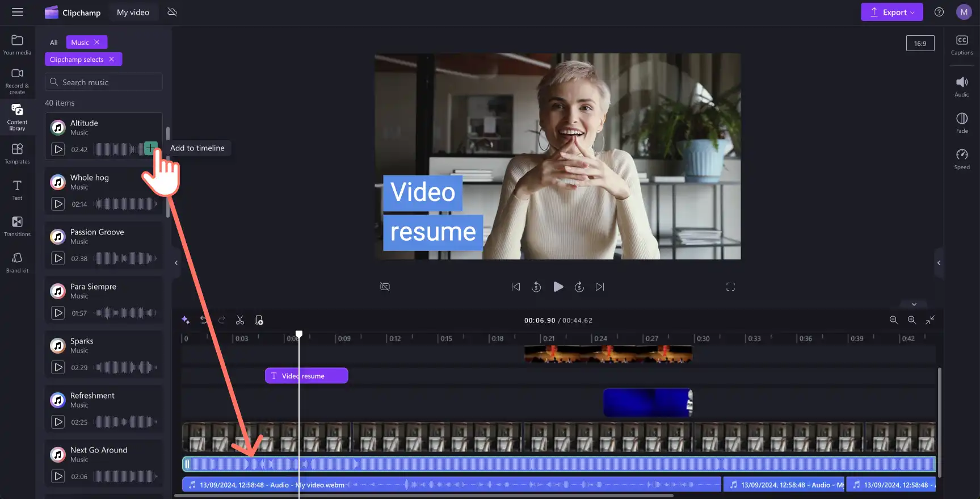
Task: Skip to the start of video
Action: [515, 287]
